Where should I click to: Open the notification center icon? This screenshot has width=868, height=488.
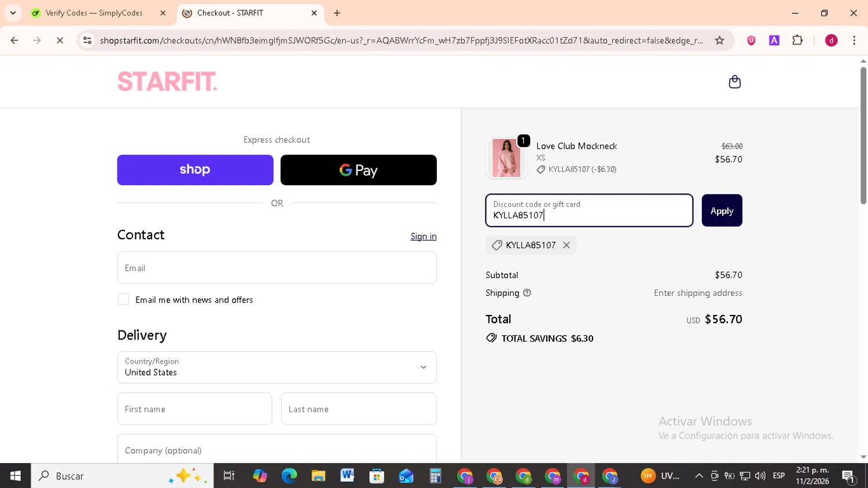coord(849,476)
